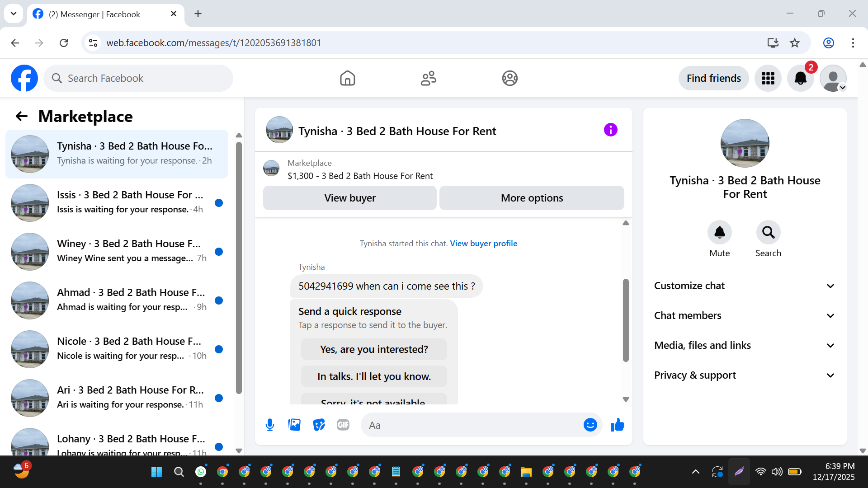Send a thumbs-up like
This screenshot has height=488, width=868.
[617, 425]
